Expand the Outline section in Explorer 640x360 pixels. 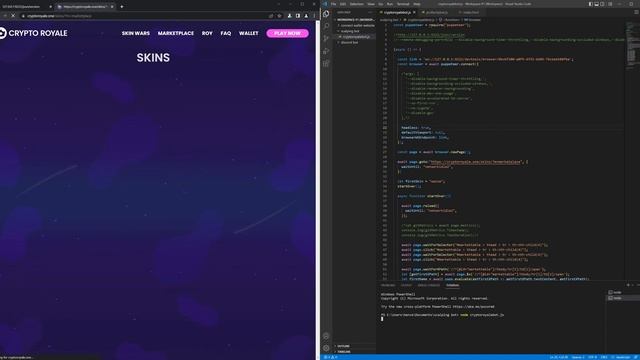point(355,346)
